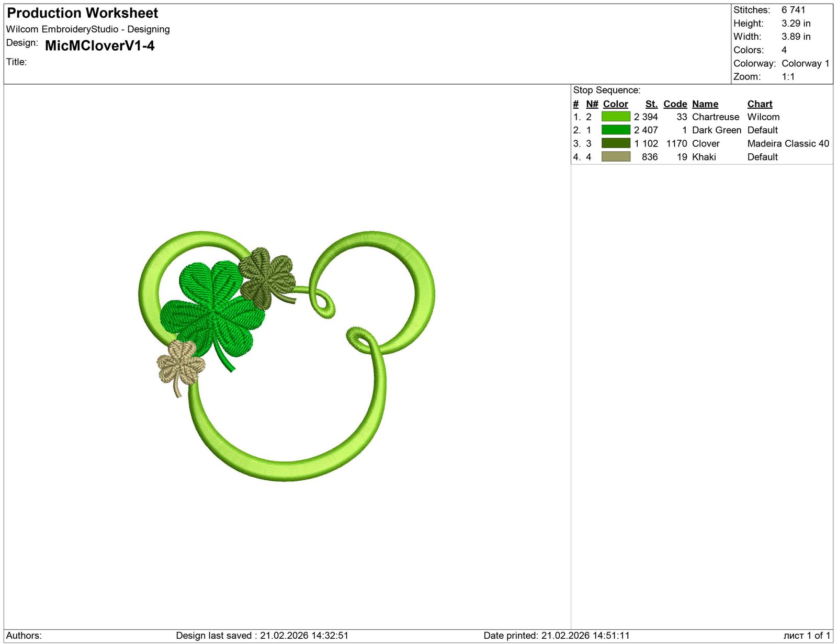The height and width of the screenshot is (644, 837).
Task: Click the Design last saved timestamp
Action: pyautogui.click(x=262, y=636)
